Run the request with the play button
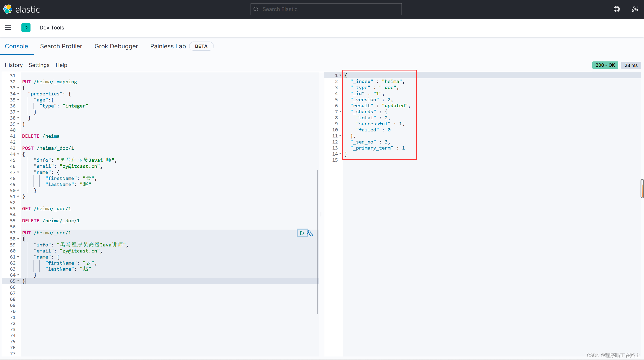Image resolution: width=644 pixels, height=360 pixels. tap(302, 233)
